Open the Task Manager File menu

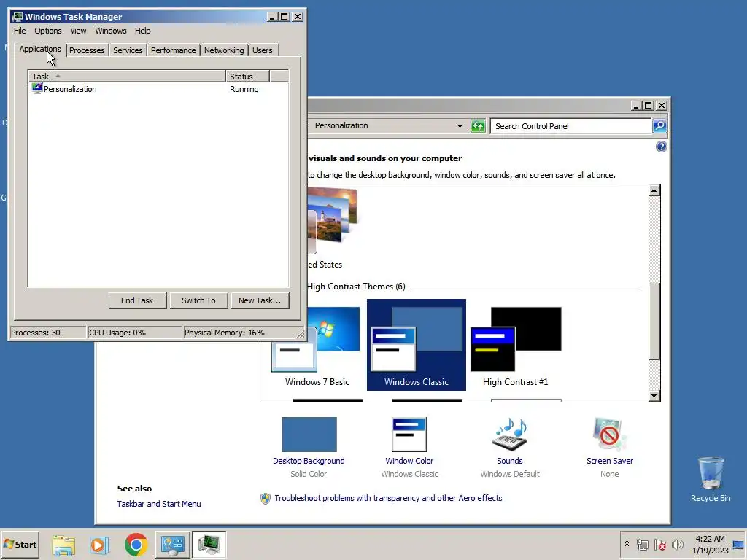pyautogui.click(x=20, y=31)
